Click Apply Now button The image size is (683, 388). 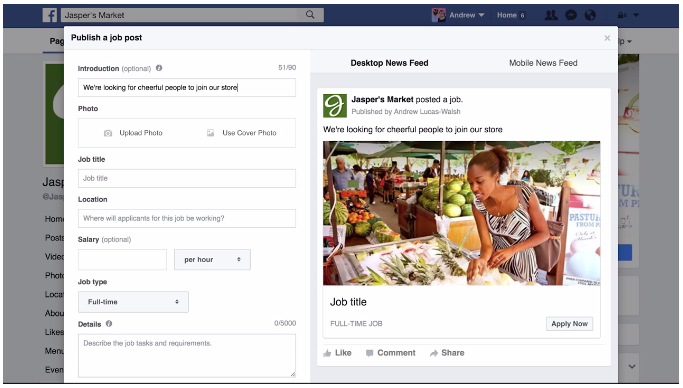[569, 324]
